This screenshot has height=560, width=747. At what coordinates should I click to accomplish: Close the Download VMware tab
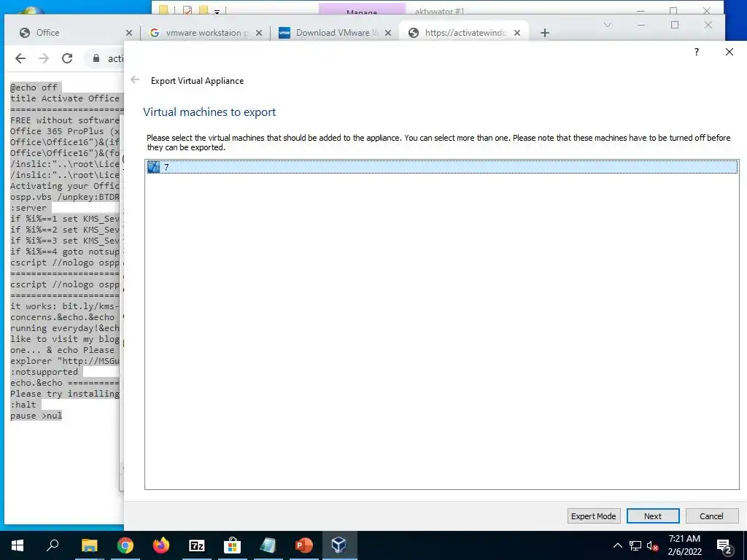[388, 33]
